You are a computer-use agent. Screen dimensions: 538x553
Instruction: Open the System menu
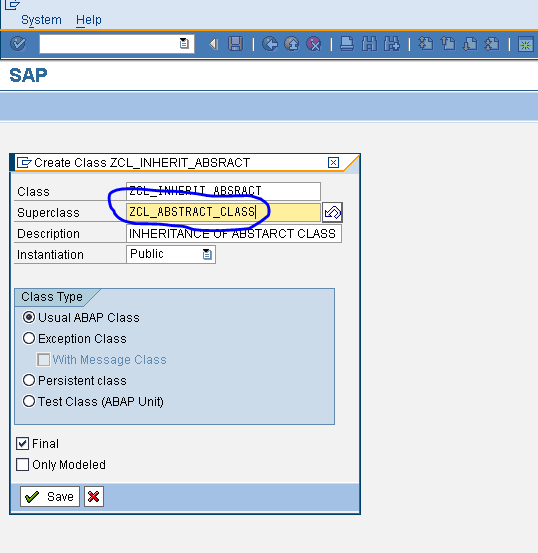[x=41, y=20]
